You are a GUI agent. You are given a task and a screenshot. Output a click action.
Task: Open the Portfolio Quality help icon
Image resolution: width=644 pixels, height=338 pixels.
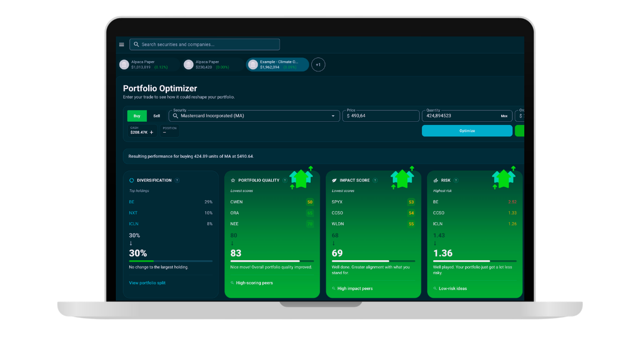285,180
